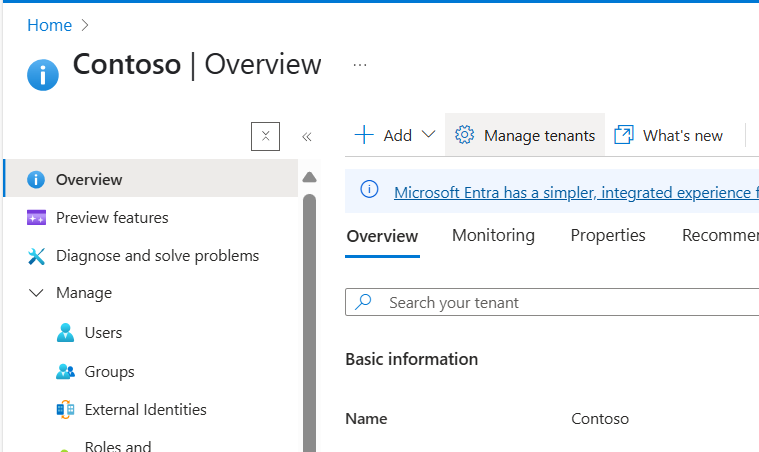
Task: Click the Preview features purple icon
Action: pyautogui.click(x=36, y=218)
